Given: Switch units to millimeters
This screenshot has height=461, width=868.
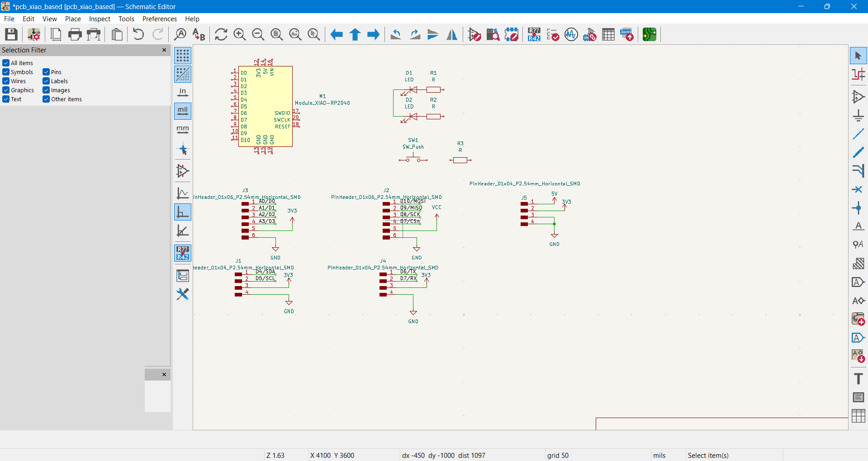Looking at the screenshot, I should click(183, 130).
